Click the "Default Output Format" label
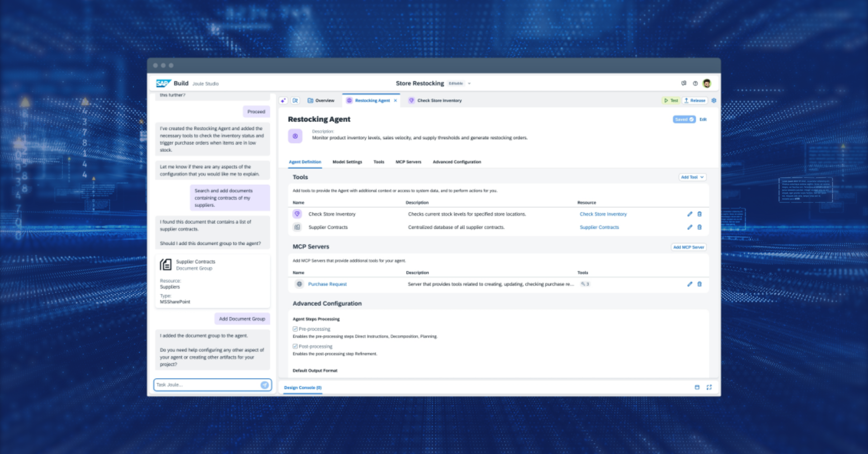The image size is (868, 454). tap(315, 370)
